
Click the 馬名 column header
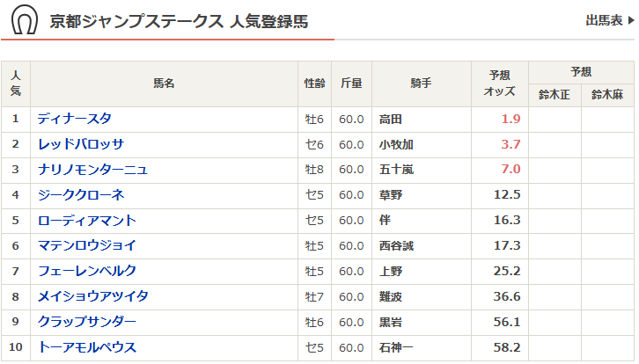point(165,84)
